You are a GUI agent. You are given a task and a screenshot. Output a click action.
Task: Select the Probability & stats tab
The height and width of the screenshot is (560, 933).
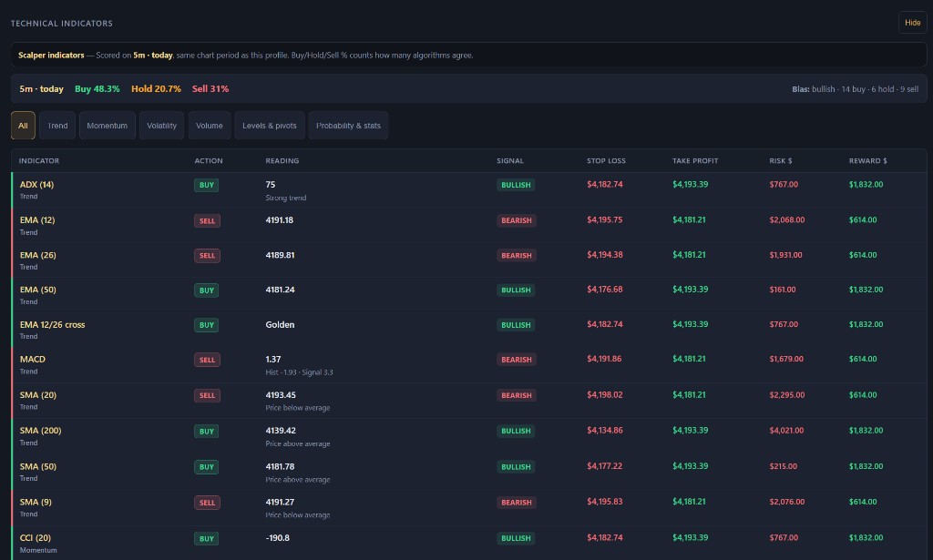(348, 126)
